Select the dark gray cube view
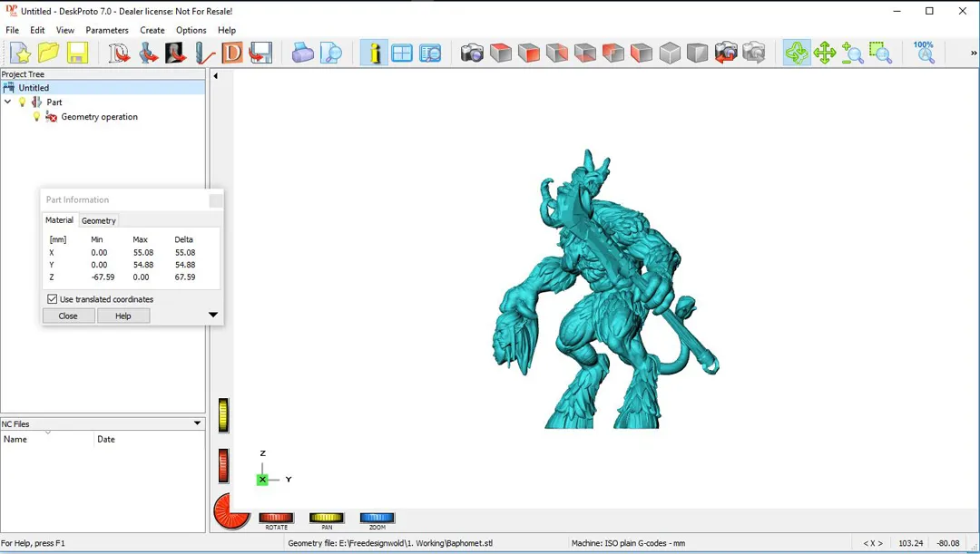 coord(698,53)
